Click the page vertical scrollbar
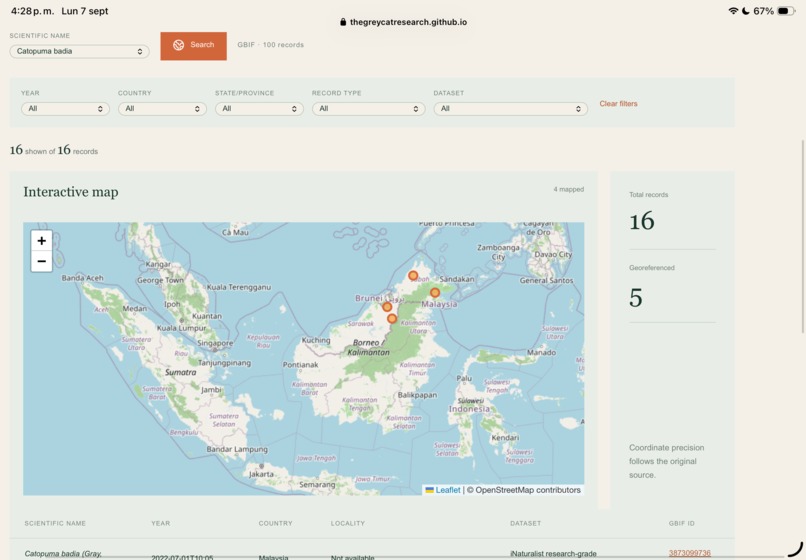This screenshot has height=560, width=806. tap(802, 237)
